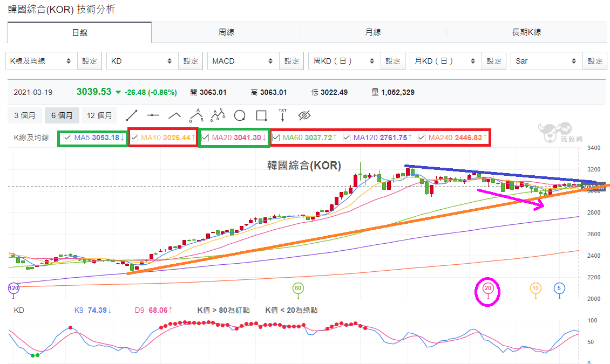
Task: Uncheck the MA5 moving average checkbox
Action: [x=67, y=138]
